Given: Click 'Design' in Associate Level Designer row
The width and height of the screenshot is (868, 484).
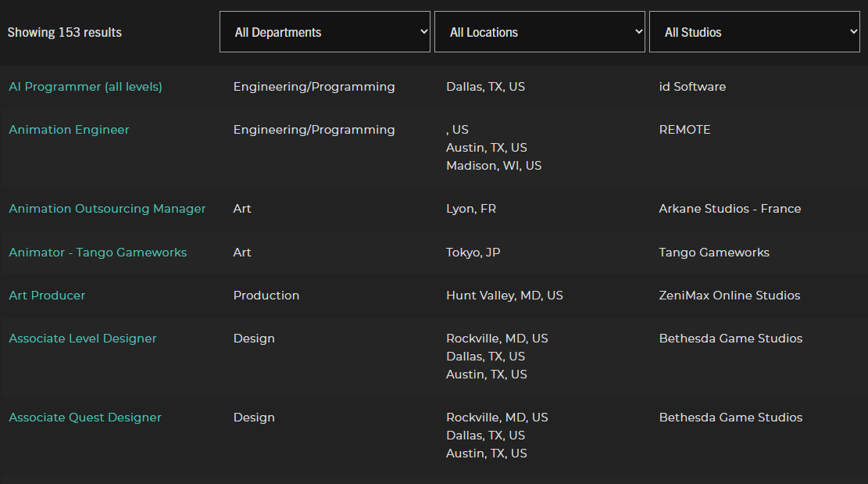Looking at the screenshot, I should pos(254,339).
